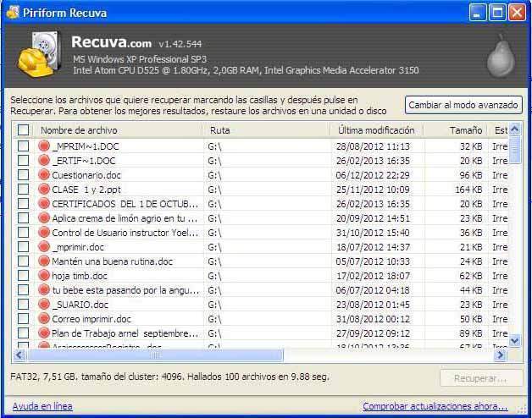Select checkbox for Mantén una buena rutina.doc

pos(24,261)
